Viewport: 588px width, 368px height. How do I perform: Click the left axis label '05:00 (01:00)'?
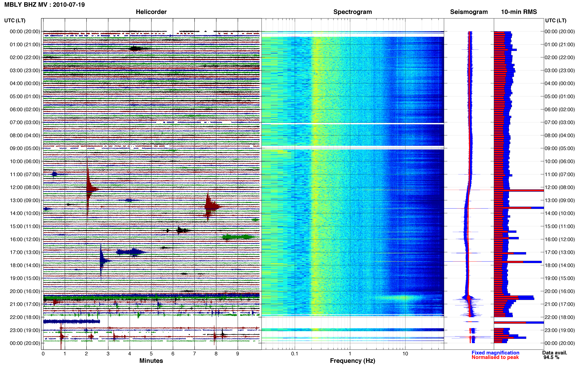tap(25, 96)
